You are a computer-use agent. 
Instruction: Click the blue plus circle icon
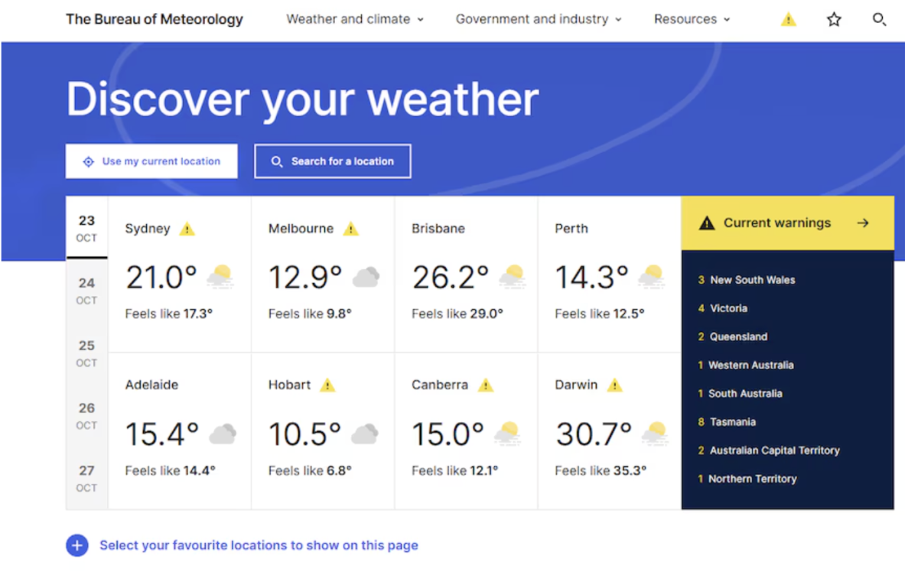pyautogui.click(x=77, y=545)
